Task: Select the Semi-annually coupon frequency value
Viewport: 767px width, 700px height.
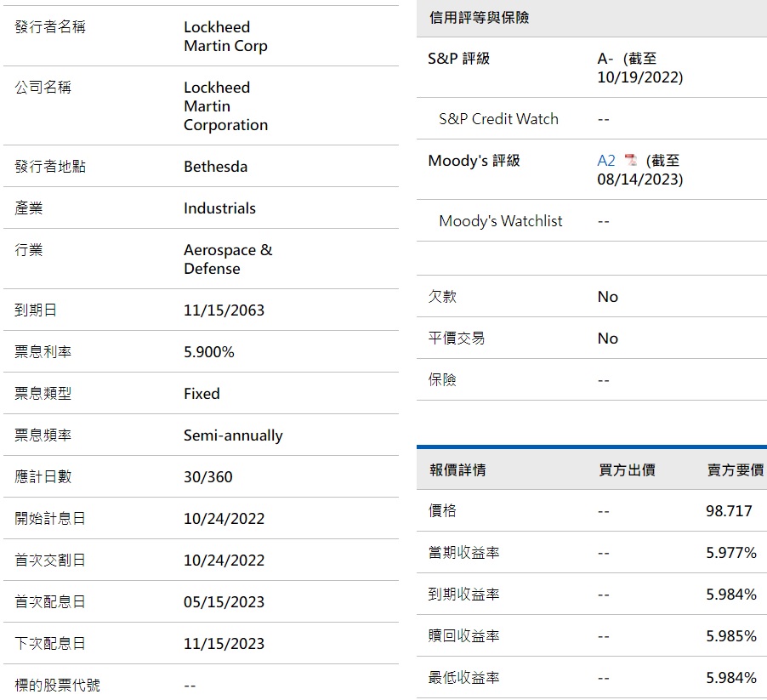Action: pos(233,435)
